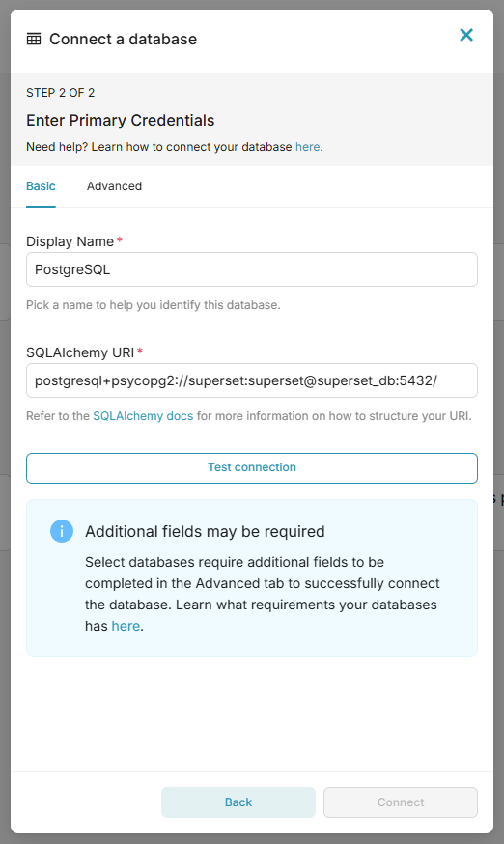Click the Display Name label

click(x=70, y=241)
